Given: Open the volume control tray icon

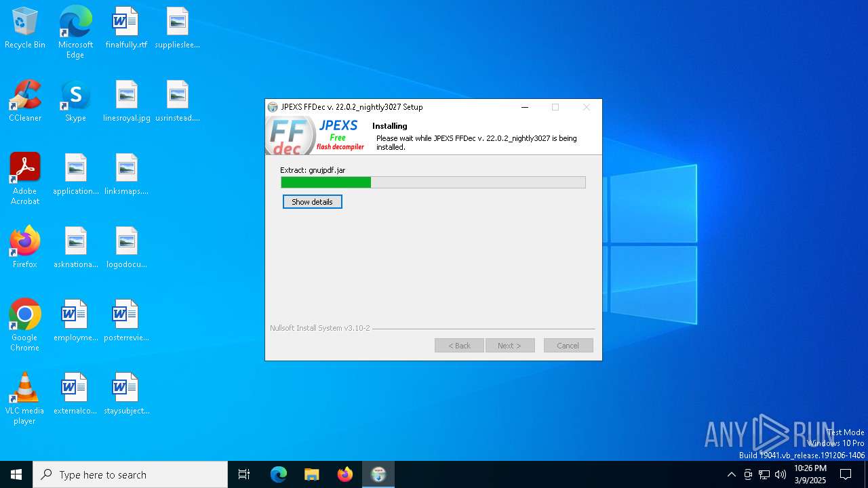Looking at the screenshot, I should [781, 474].
